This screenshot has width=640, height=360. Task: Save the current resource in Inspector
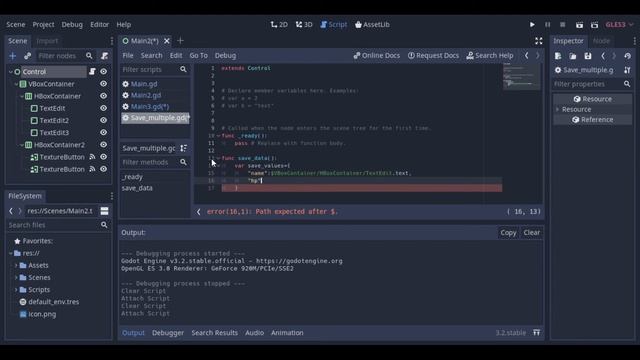[588, 56]
